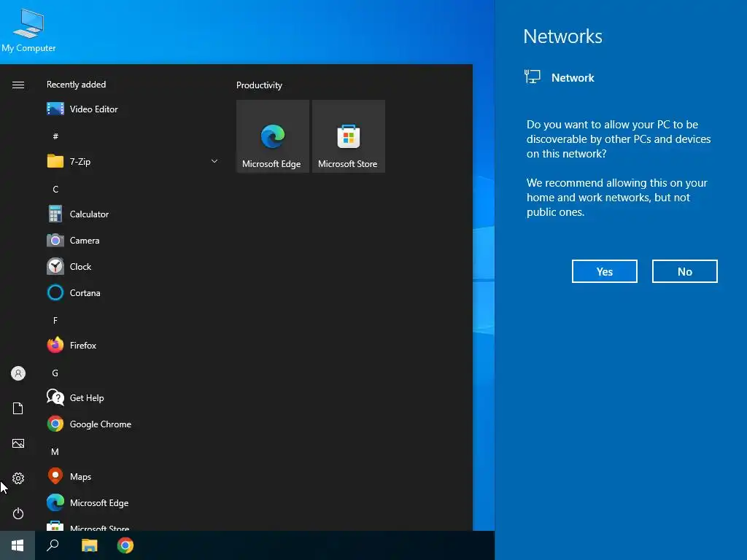Open the Maps app
The width and height of the screenshot is (747, 560).
(133, 477)
